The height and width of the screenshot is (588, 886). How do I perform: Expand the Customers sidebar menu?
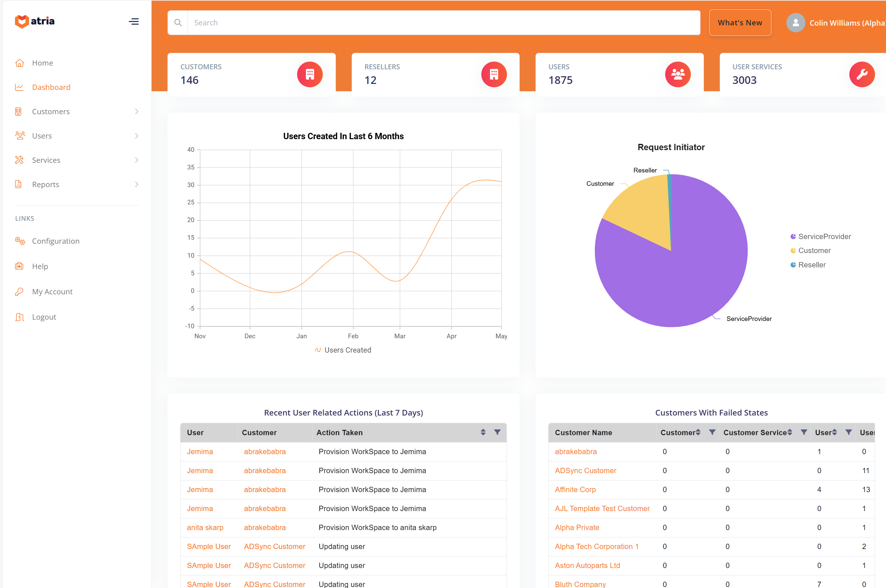tap(51, 112)
